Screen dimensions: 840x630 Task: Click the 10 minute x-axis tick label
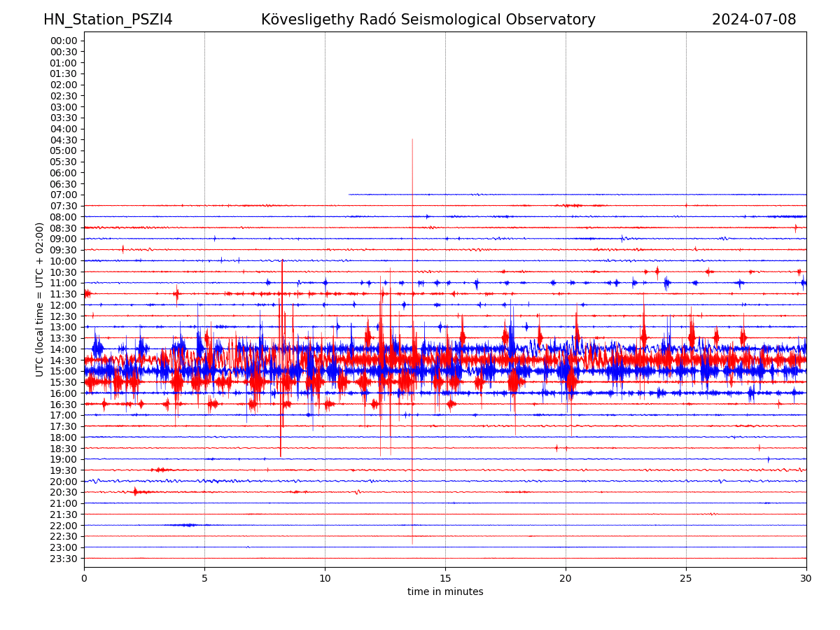[x=325, y=578]
